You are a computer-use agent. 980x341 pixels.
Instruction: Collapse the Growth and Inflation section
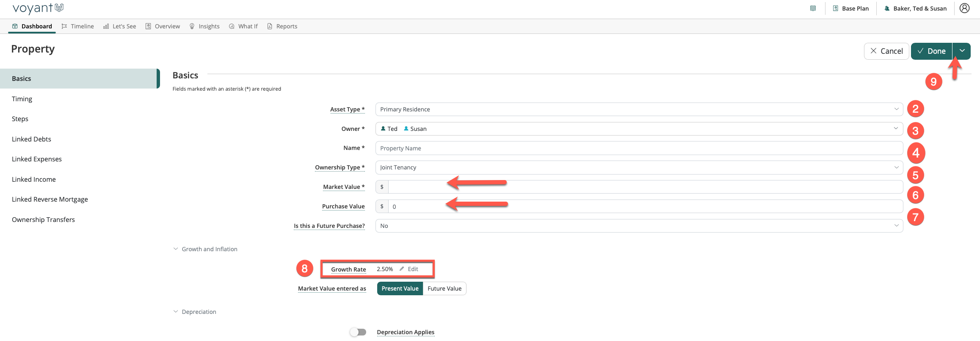point(176,249)
